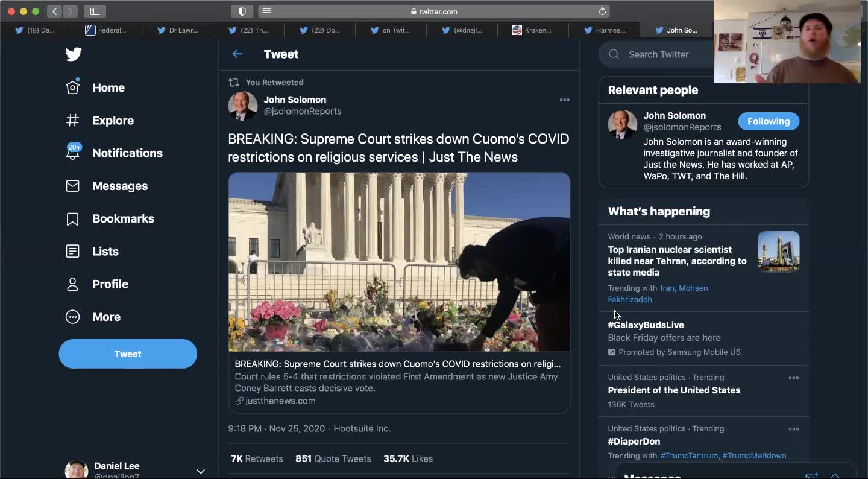Click Safari back navigation button

[x=54, y=11]
